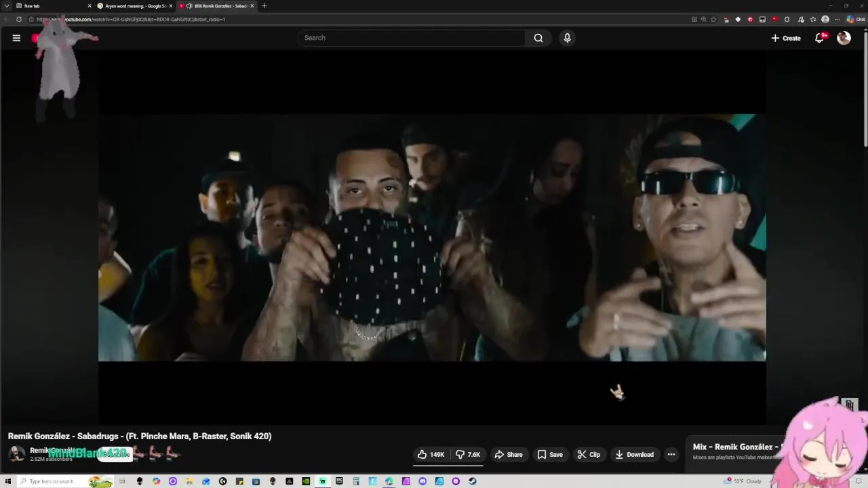Open Discord from the taskbar
The height and width of the screenshot is (488, 868).
(422, 481)
